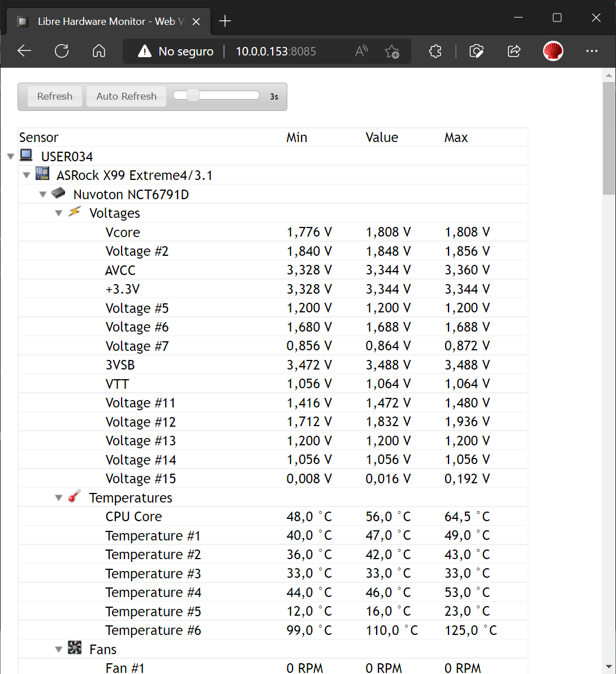This screenshot has width=616, height=674.
Task: Reload the page with the refresh icon
Action: [62, 51]
